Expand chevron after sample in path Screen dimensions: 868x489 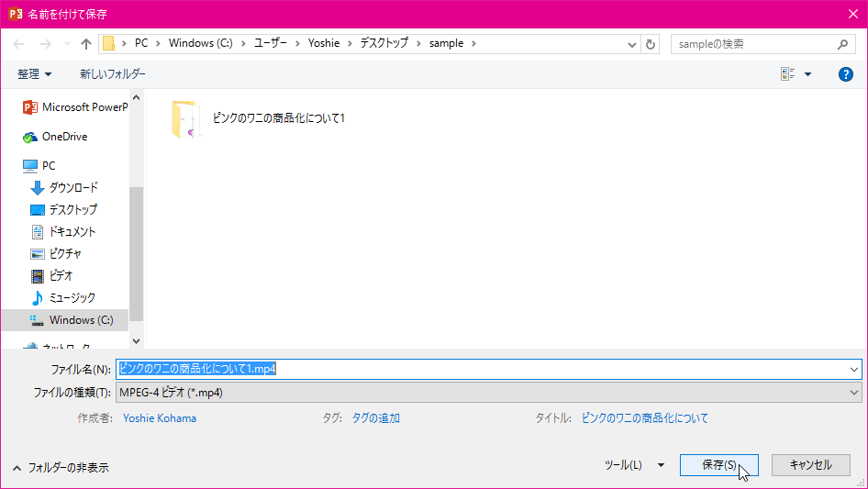coord(473,43)
